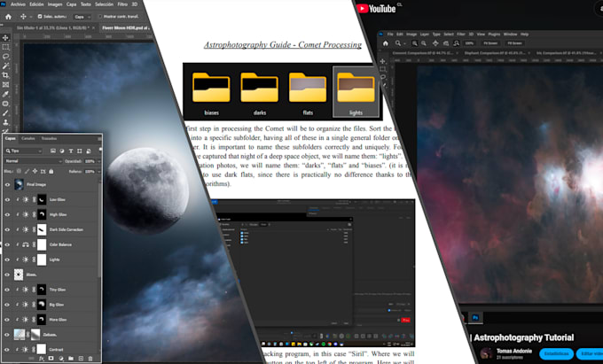Open the Archivo menu
603x364 pixels.
click(18, 4)
